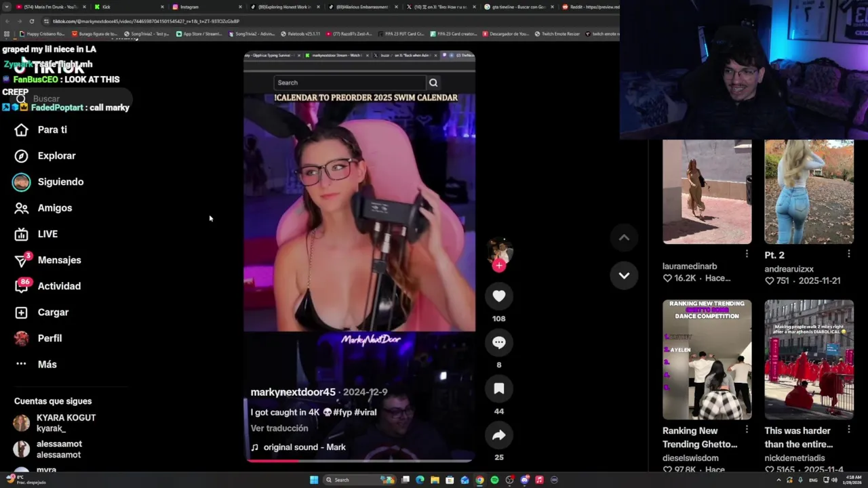Viewport: 868px width, 488px height.
Task: Go back with browser back arrow
Action: tap(7, 21)
